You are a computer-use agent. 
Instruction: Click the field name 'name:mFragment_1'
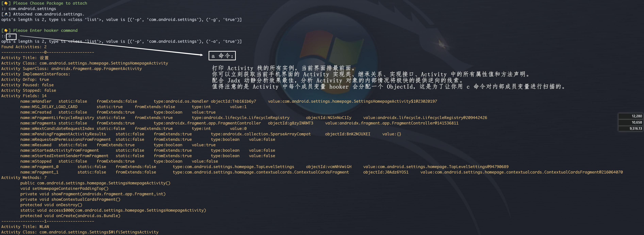click(x=39, y=172)
